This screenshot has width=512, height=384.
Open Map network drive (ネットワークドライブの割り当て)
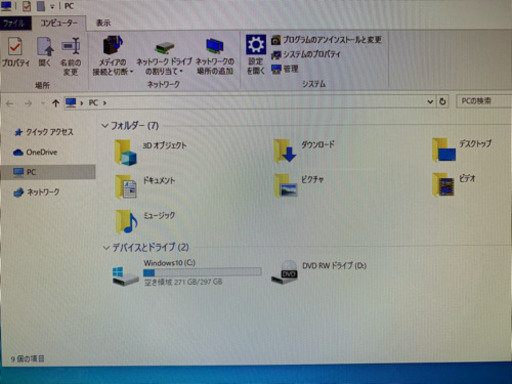pos(164,57)
